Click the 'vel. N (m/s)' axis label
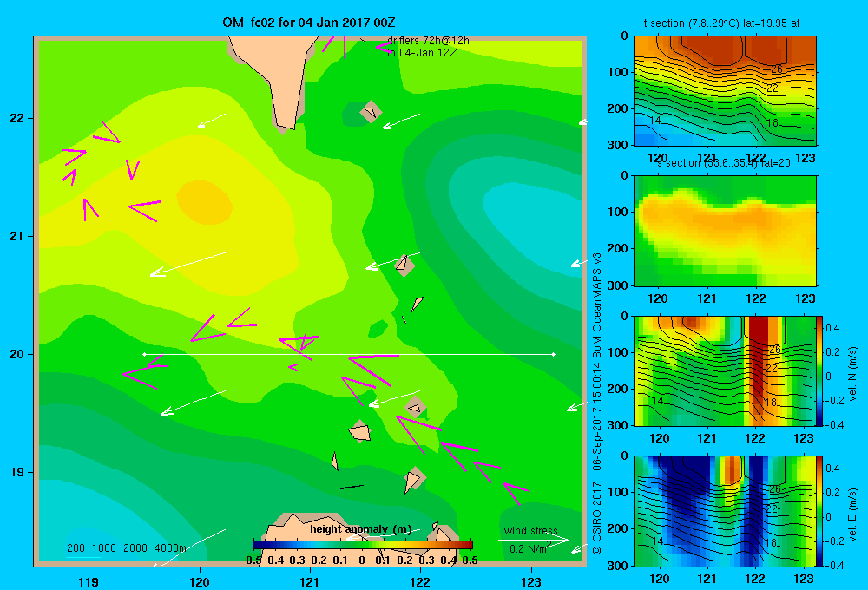The width and height of the screenshot is (868, 590). click(852, 374)
